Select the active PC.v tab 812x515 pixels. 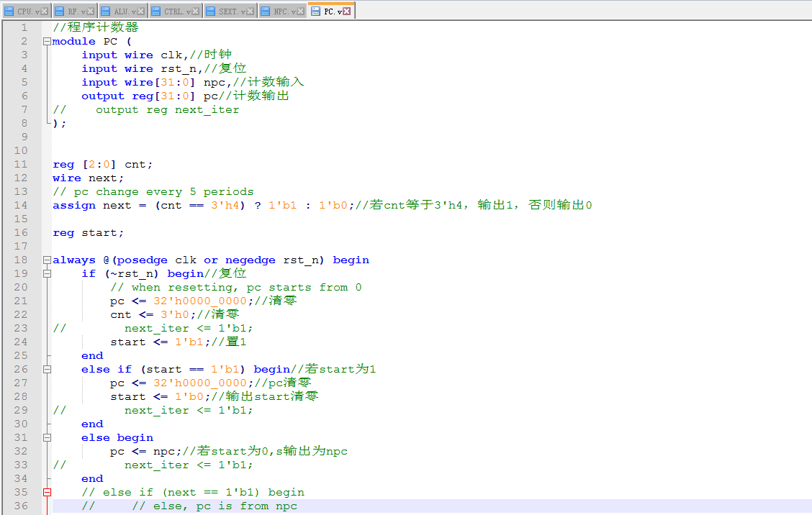coord(330,11)
